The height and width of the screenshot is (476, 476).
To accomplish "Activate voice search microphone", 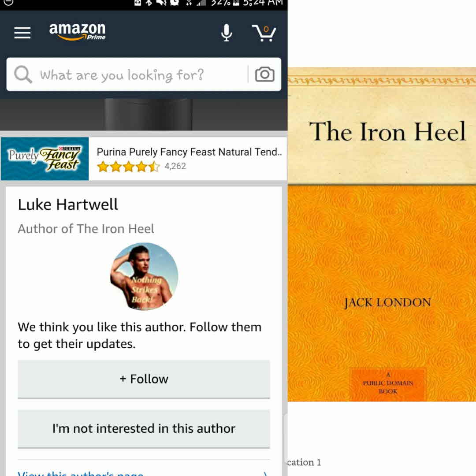I will [227, 33].
